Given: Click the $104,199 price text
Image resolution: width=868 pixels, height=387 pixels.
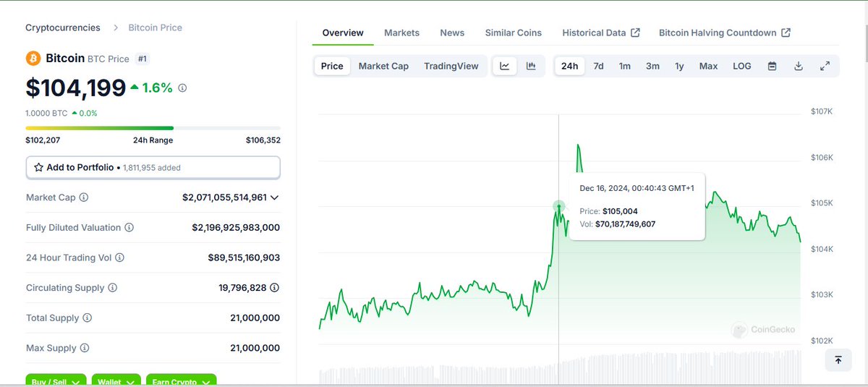Looking at the screenshot, I should [76, 88].
